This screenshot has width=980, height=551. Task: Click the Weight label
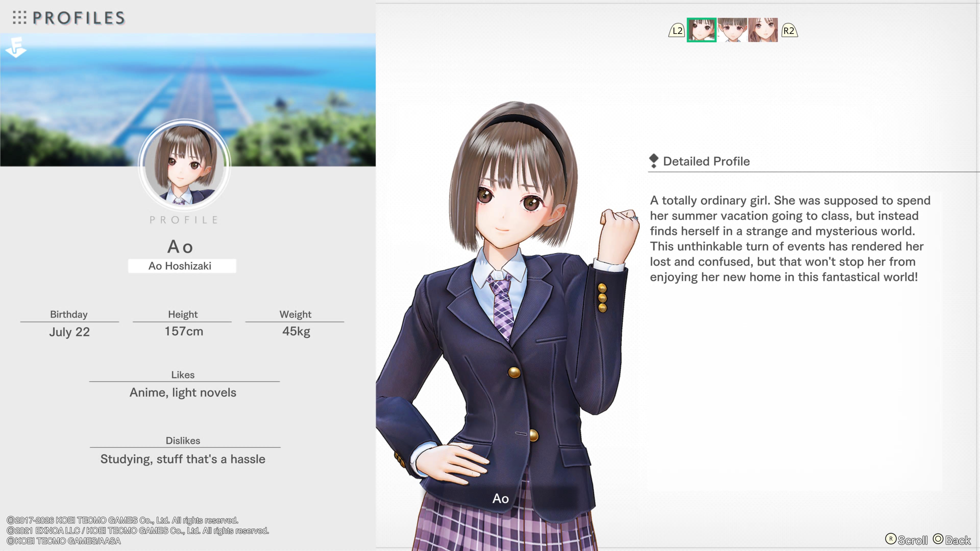[296, 315]
